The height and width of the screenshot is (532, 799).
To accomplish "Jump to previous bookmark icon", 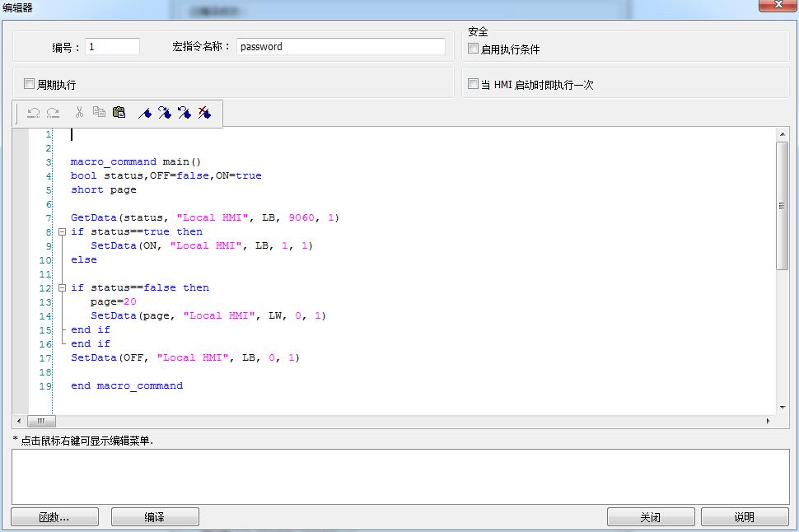I will [185, 113].
